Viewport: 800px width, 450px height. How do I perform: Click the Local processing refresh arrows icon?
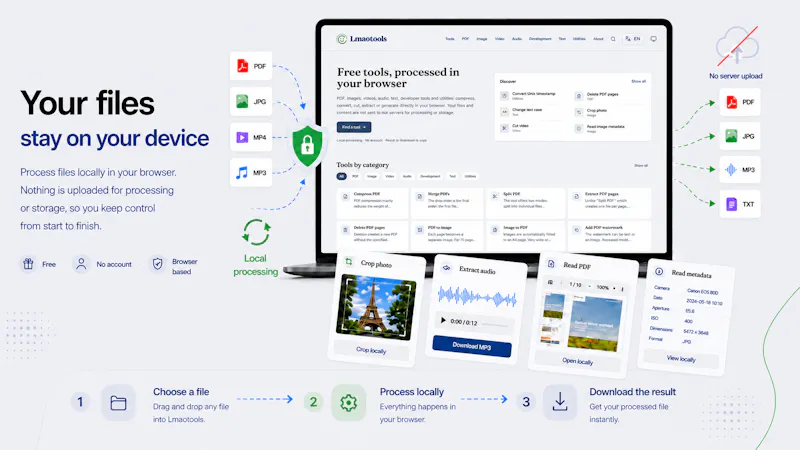pos(256,232)
